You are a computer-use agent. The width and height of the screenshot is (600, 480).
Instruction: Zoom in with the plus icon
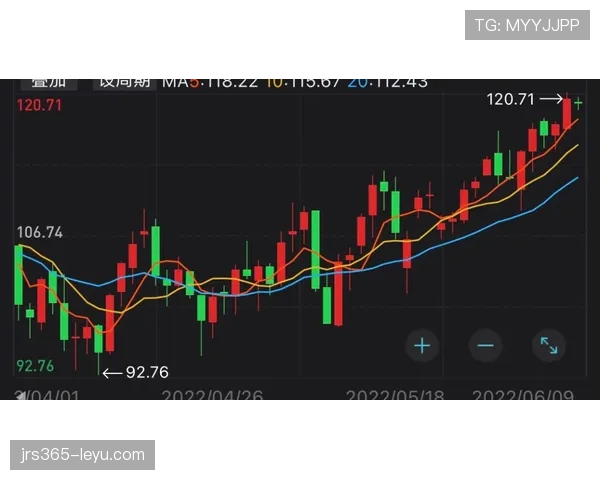(x=422, y=346)
